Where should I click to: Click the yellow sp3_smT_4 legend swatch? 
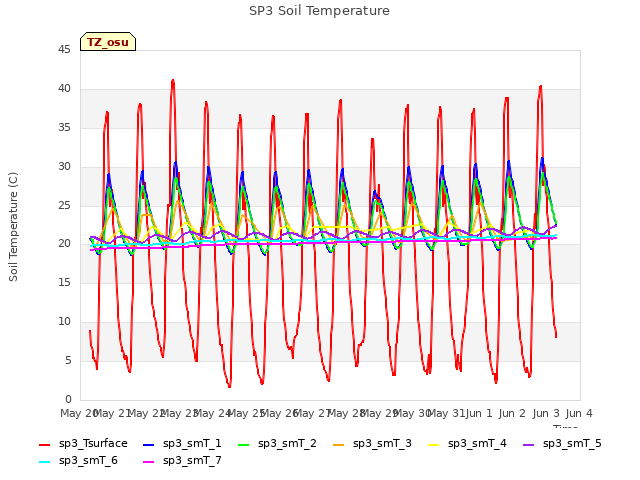coord(434,444)
